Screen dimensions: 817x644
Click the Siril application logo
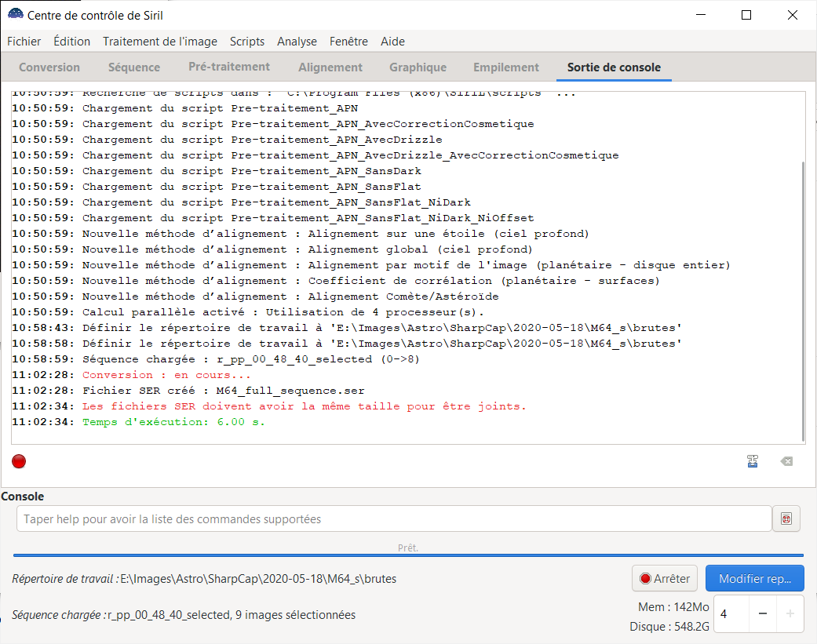[15, 15]
